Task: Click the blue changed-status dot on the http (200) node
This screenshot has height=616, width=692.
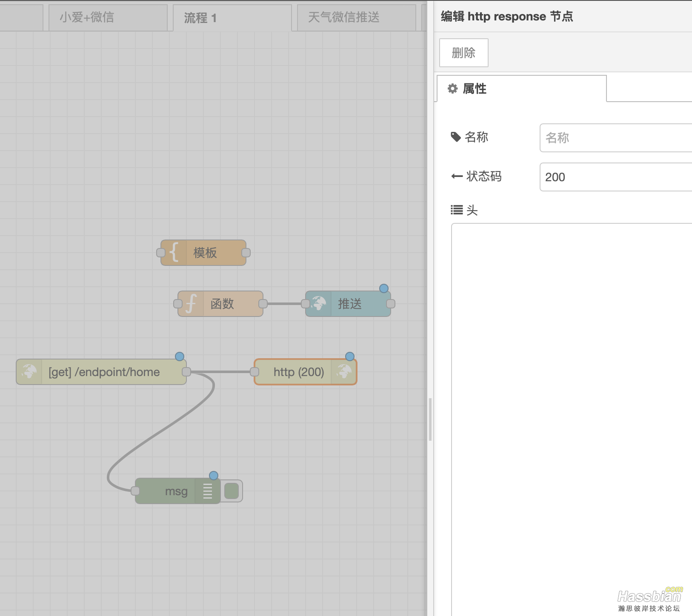Action: (350, 356)
